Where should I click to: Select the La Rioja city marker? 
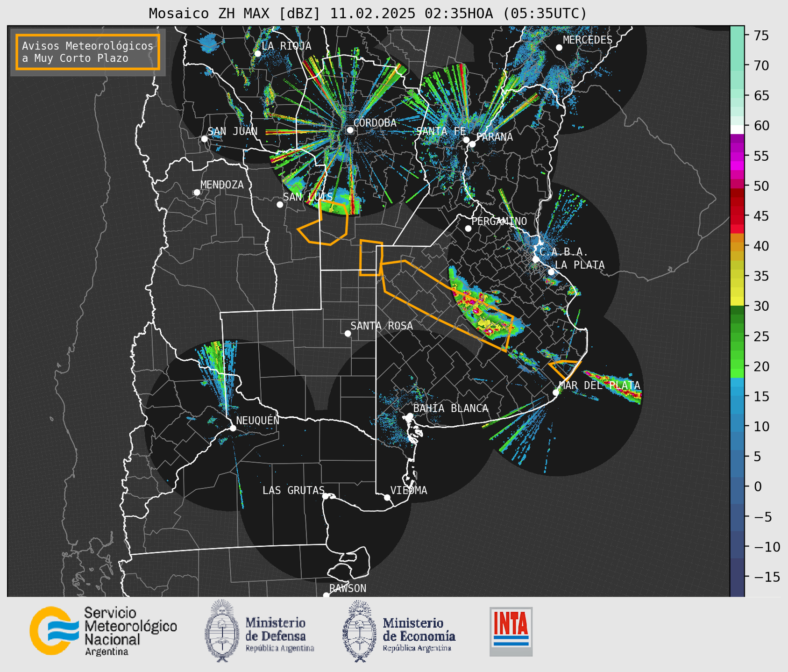pyautogui.click(x=257, y=54)
